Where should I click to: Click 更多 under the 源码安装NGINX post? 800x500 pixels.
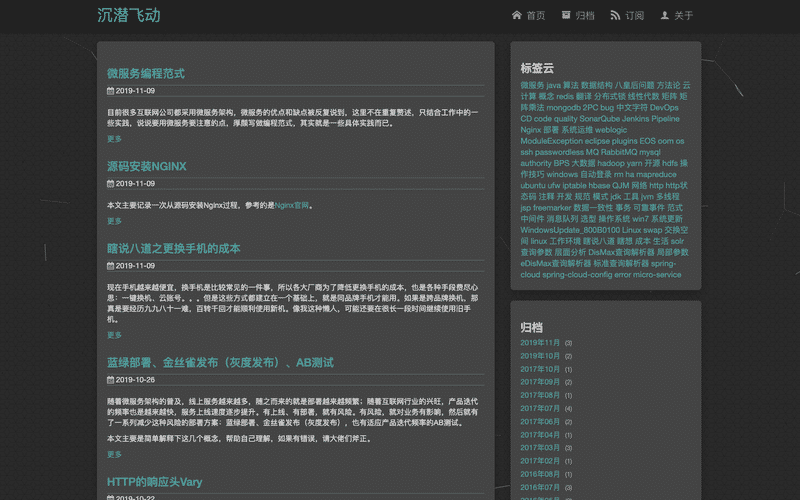pos(114,222)
